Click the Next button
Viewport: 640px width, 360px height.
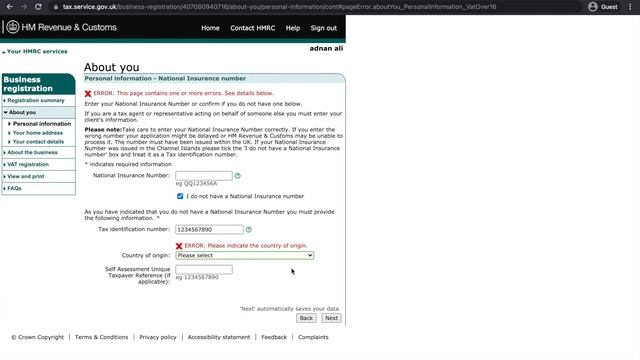(331, 318)
